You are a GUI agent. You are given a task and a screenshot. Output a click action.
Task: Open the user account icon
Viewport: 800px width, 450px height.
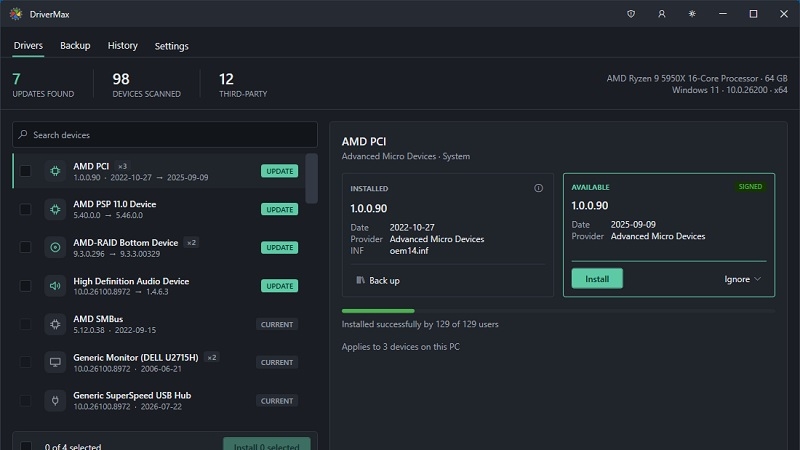pos(662,14)
